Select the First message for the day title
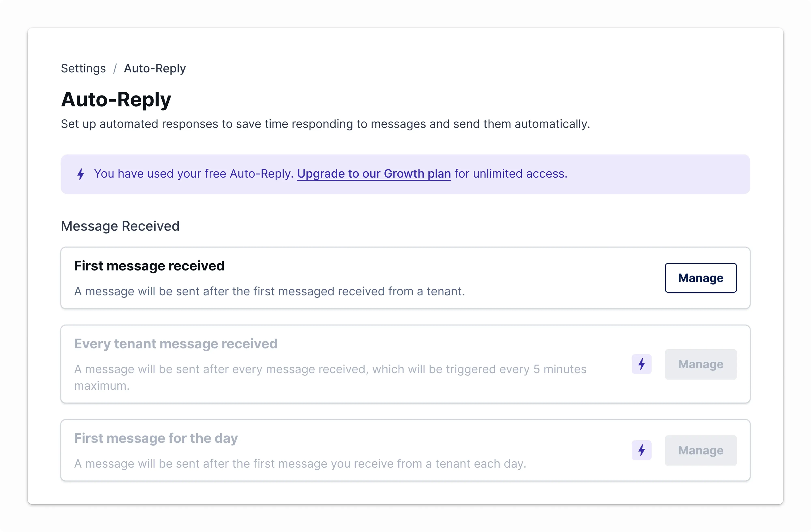Screen dimensions: 811x532 pos(156,438)
